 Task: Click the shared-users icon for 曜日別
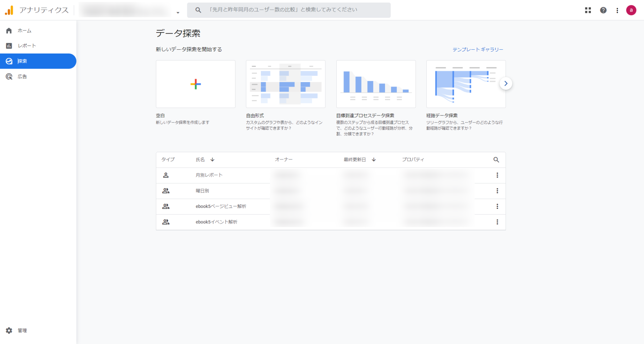(x=166, y=191)
